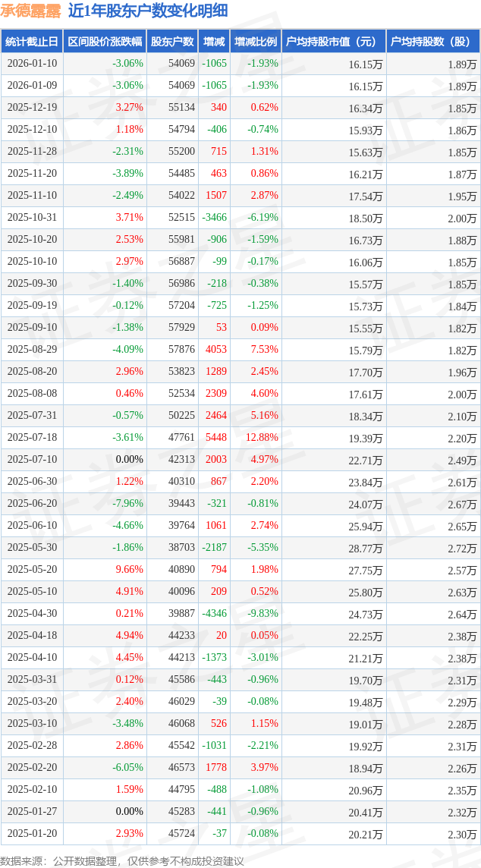The height and width of the screenshot is (868, 481).
Task: Select the 增减 column header
Action: 214,42
